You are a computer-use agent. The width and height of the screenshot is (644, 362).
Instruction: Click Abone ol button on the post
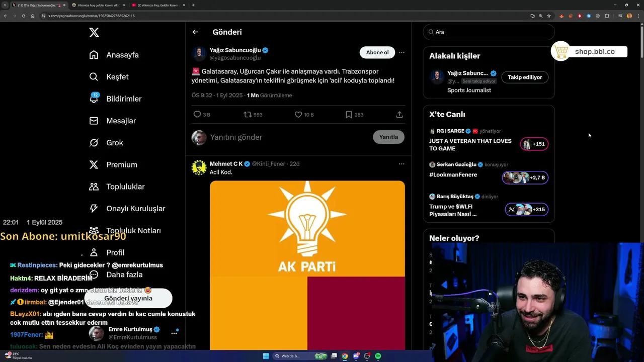pyautogui.click(x=377, y=52)
